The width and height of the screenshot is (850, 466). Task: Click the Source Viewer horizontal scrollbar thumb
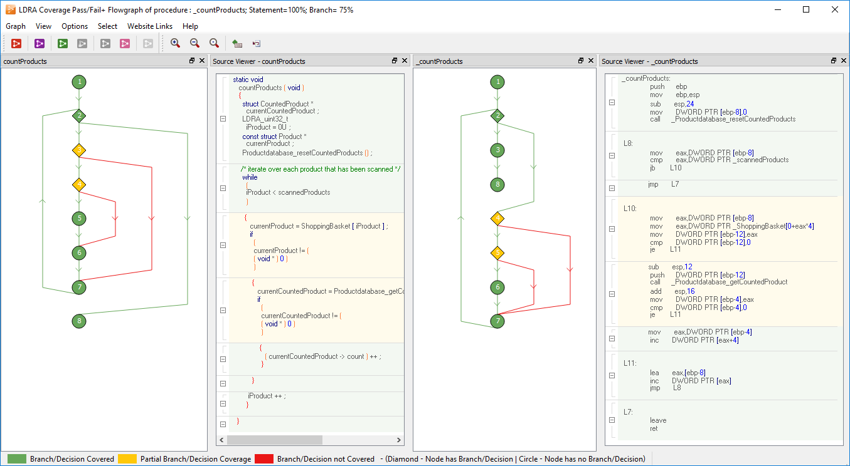coord(274,440)
